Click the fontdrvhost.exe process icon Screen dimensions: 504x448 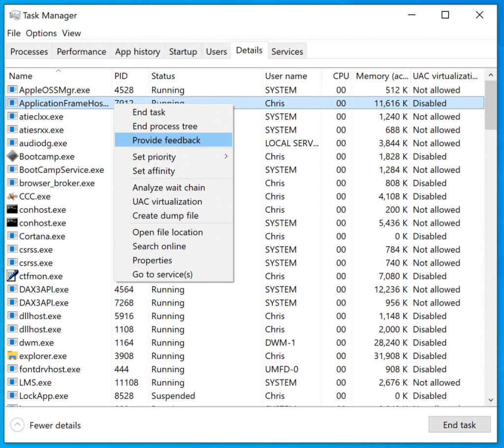pyautogui.click(x=12, y=369)
